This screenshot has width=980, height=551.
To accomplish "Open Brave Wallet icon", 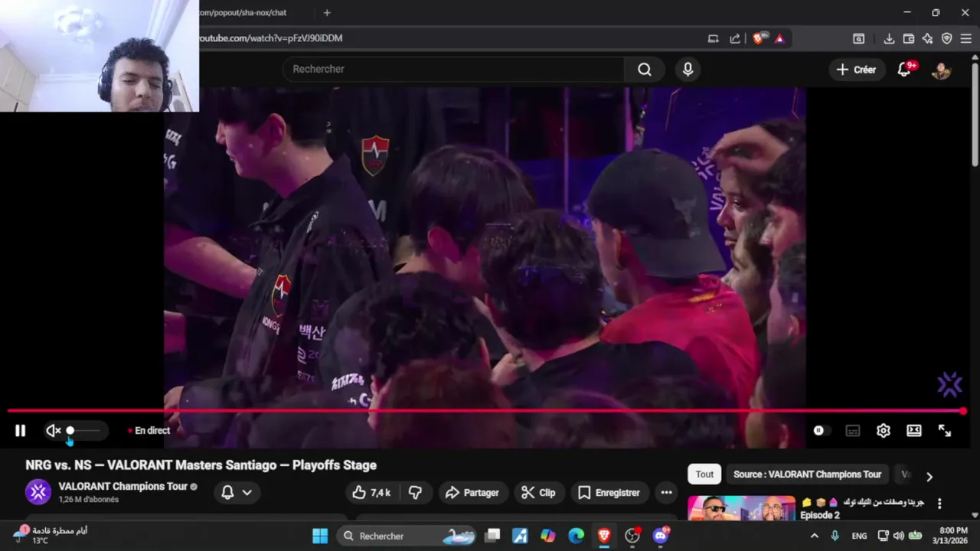I will 909,39.
